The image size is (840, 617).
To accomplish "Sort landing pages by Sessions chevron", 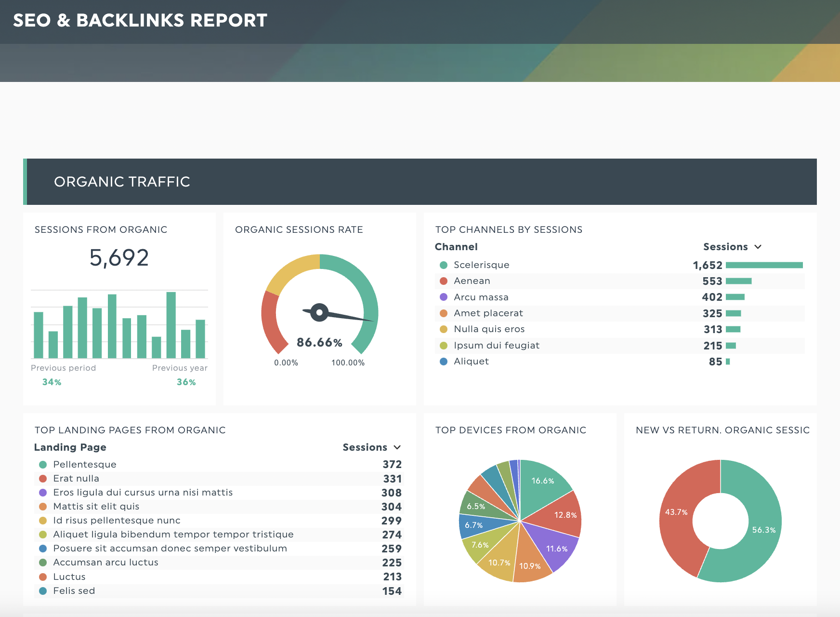I will (x=397, y=447).
